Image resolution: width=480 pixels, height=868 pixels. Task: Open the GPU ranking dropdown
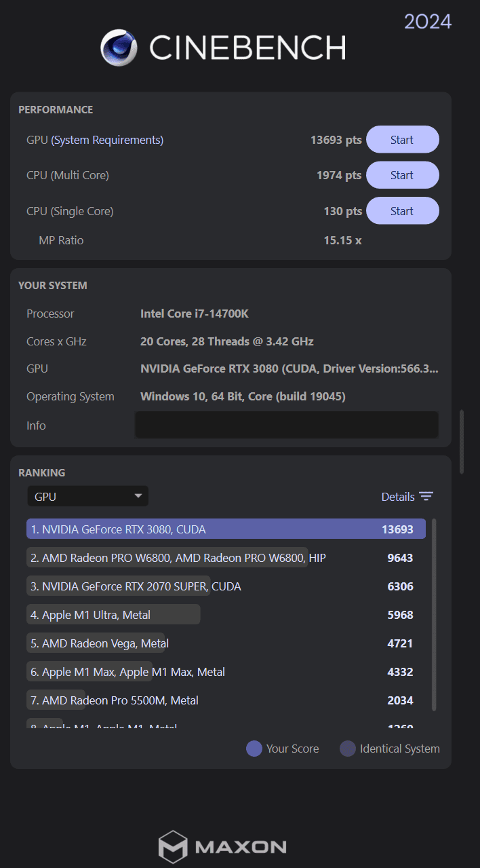tap(87, 496)
